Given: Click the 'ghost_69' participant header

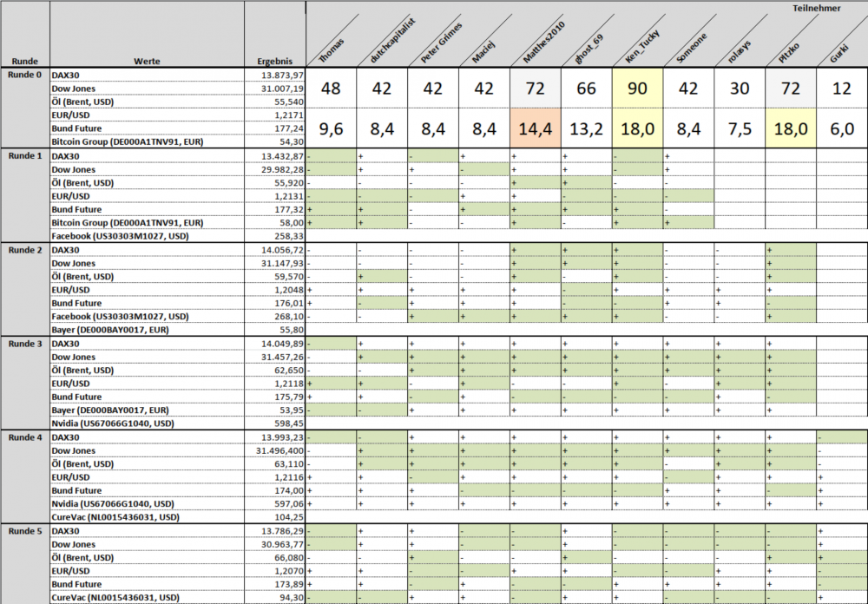Looking at the screenshot, I should click(x=589, y=49).
